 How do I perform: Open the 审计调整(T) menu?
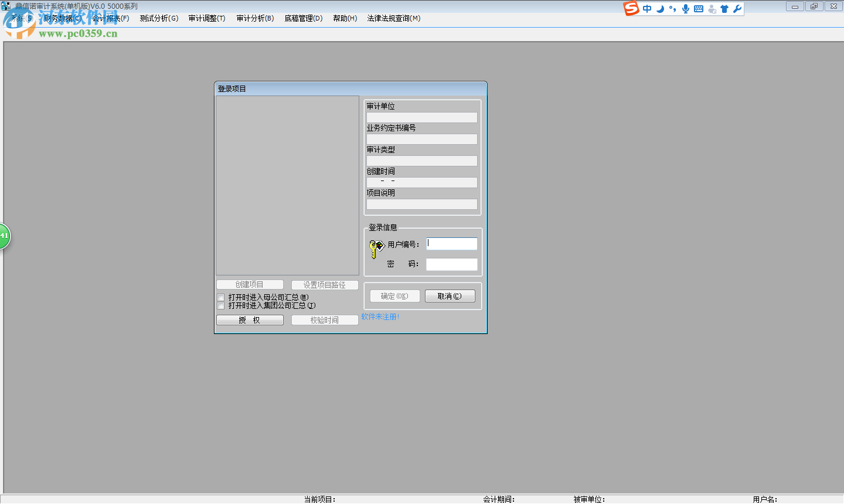click(x=207, y=18)
